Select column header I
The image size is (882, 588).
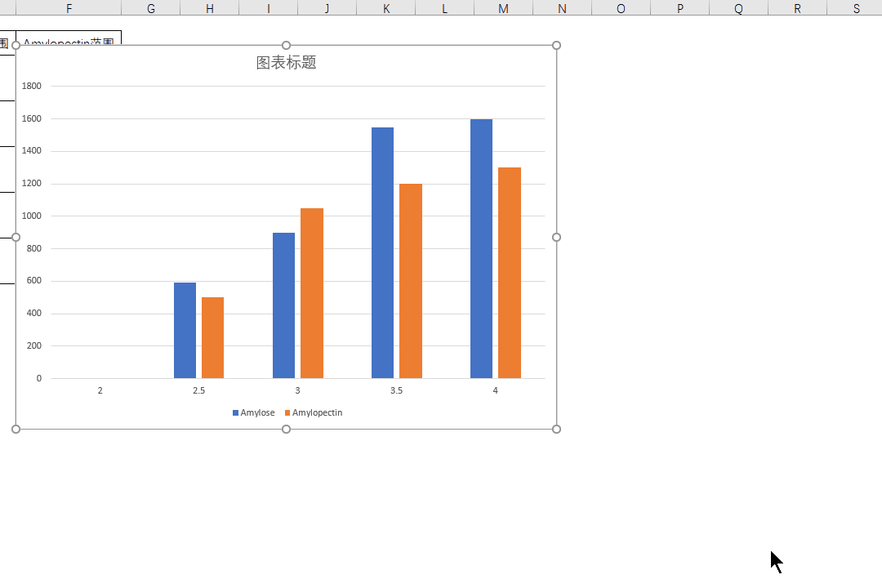[269, 8]
